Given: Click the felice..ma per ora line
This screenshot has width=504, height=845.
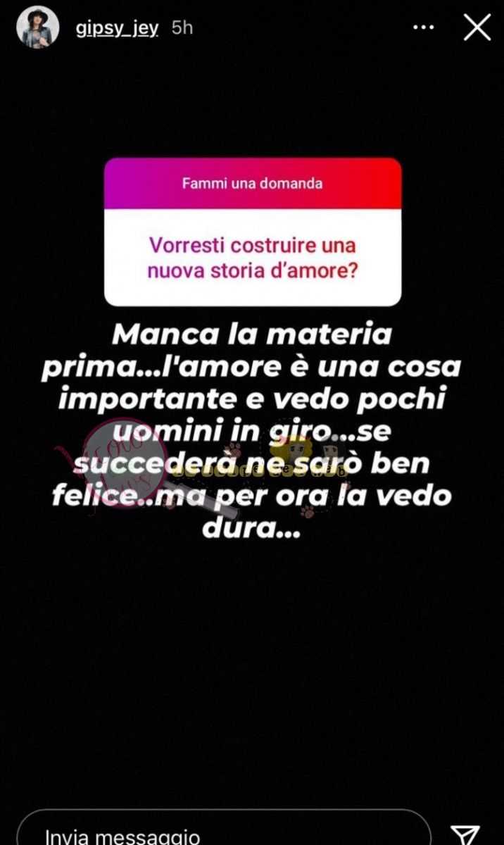Looking at the screenshot, I should tap(252, 495).
